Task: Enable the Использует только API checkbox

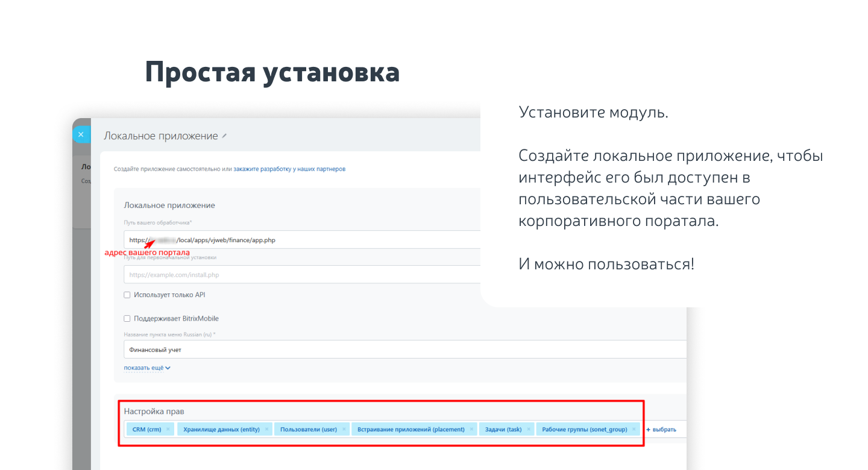Action: point(127,295)
